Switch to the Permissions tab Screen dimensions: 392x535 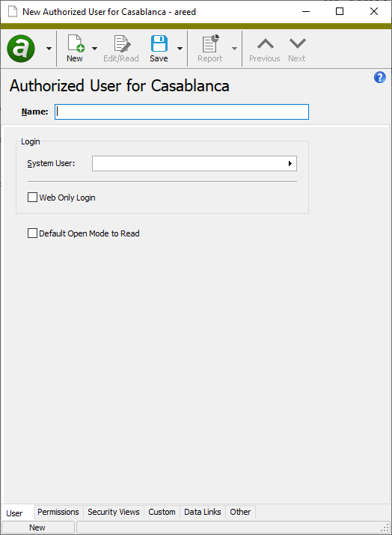click(58, 512)
